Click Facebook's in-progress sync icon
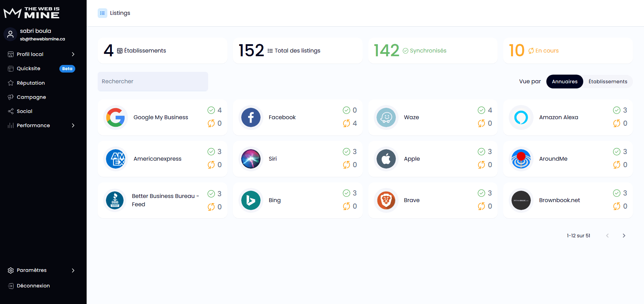Image resolution: width=644 pixels, height=304 pixels. coord(347,123)
